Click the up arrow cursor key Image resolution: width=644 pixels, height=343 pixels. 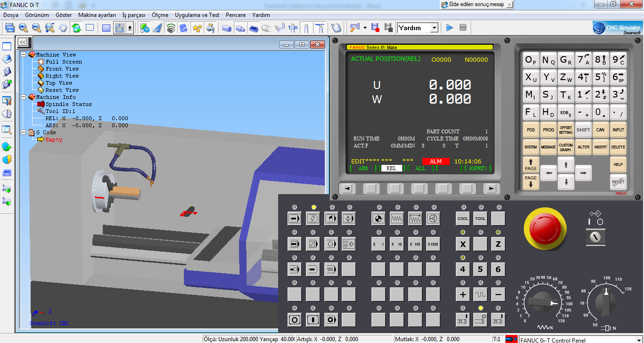pos(566,164)
